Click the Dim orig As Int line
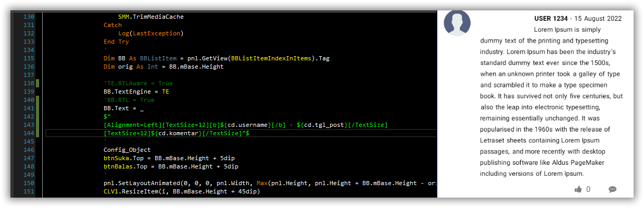This screenshot has width=644, height=208. point(163,67)
